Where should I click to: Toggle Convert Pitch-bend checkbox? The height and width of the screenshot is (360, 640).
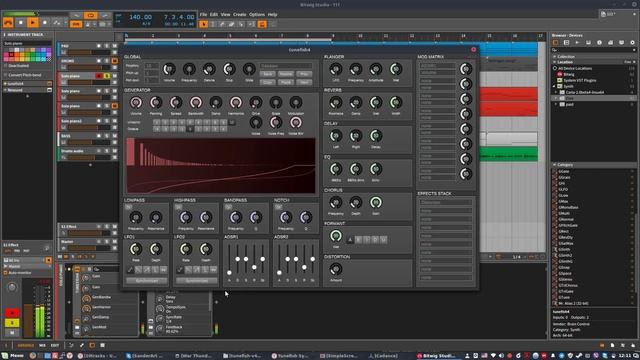pos(6,75)
